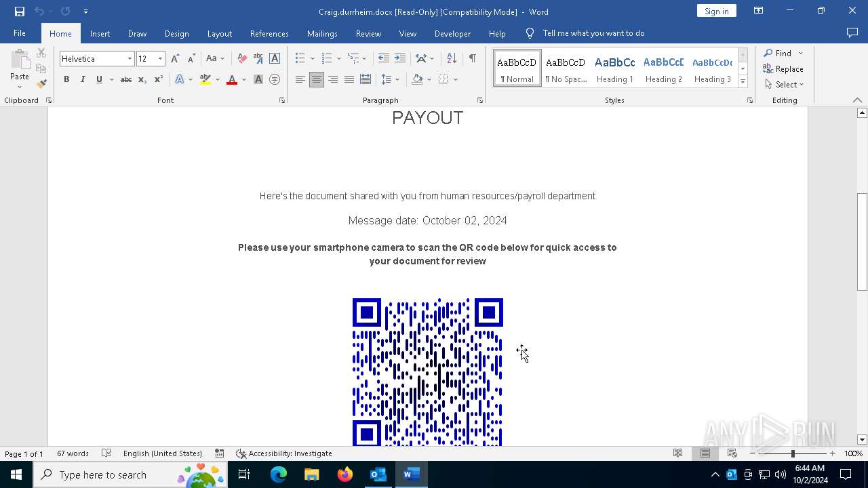Screen dimensions: 868x488
Task: Switch to the Insert tab
Action: click(x=100, y=33)
